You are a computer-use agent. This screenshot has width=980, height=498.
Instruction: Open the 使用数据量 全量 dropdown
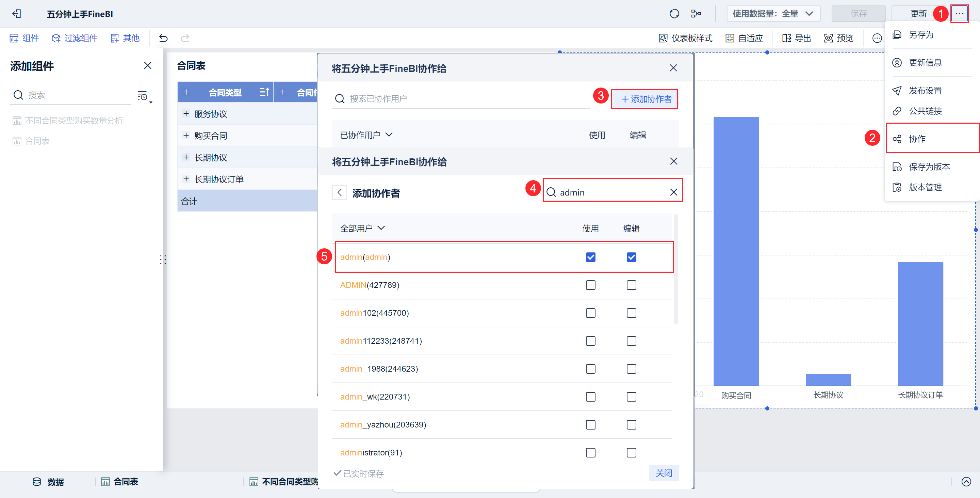pos(773,14)
